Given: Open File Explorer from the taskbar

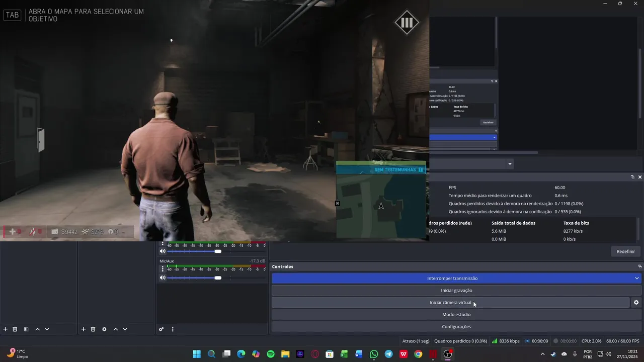Looking at the screenshot, I should (285, 354).
